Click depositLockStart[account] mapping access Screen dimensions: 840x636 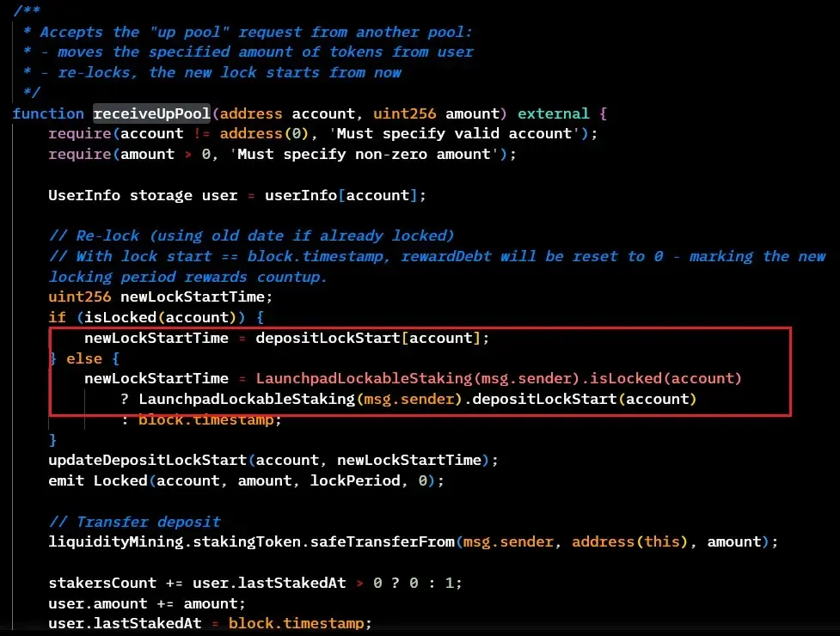click(x=371, y=338)
